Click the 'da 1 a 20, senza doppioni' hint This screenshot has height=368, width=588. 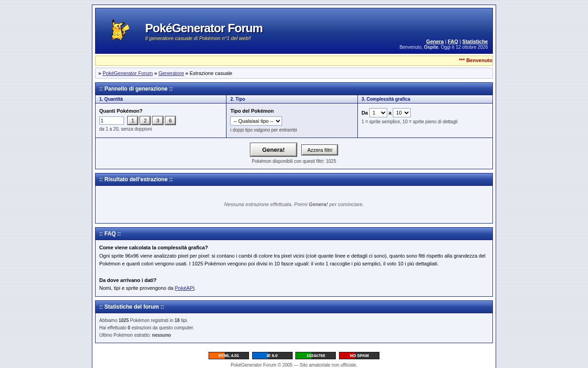tap(125, 129)
